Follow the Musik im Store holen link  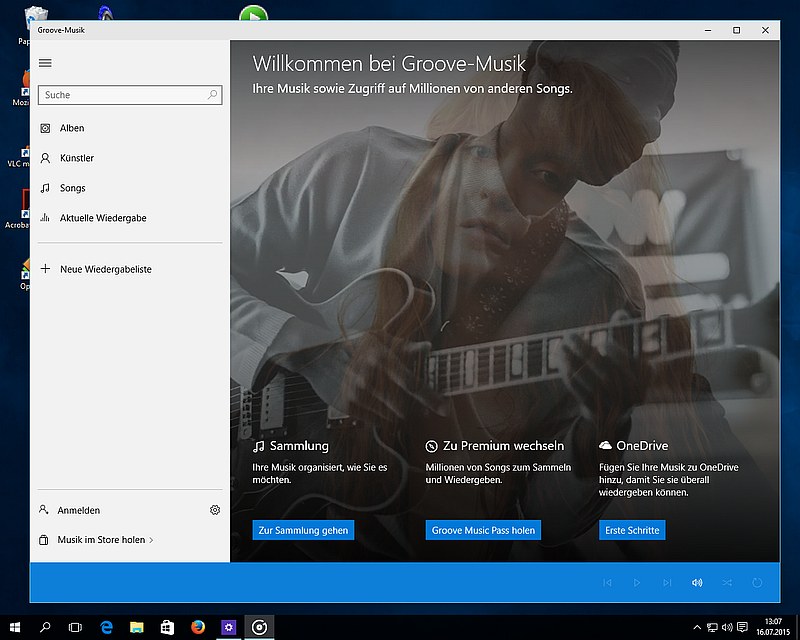(x=96, y=540)
